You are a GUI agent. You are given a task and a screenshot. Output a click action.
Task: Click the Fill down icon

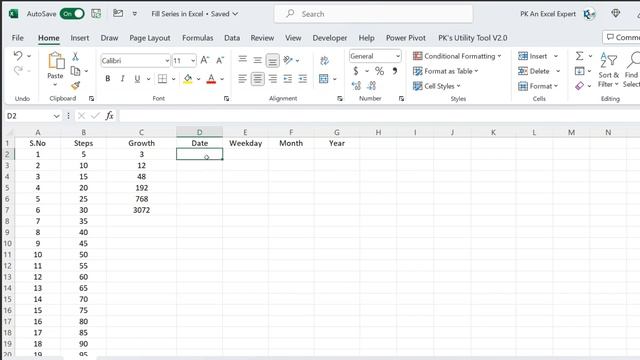pos(579,71)
